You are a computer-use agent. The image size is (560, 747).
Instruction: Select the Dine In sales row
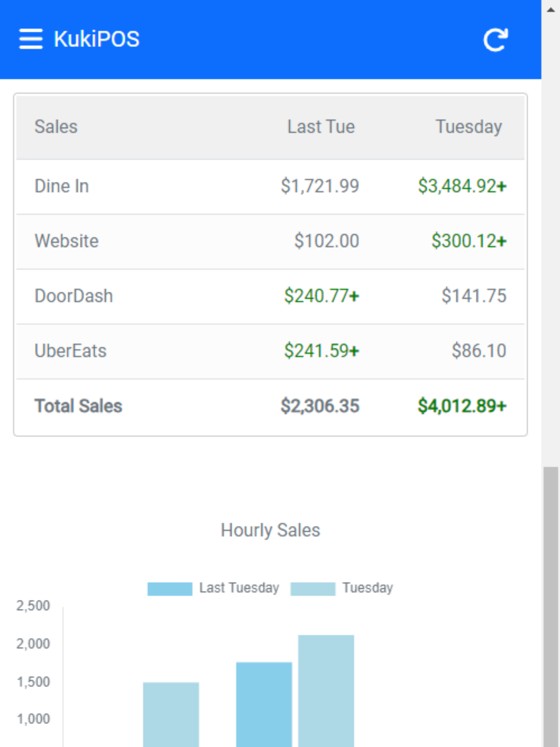(x=270, y=187)
